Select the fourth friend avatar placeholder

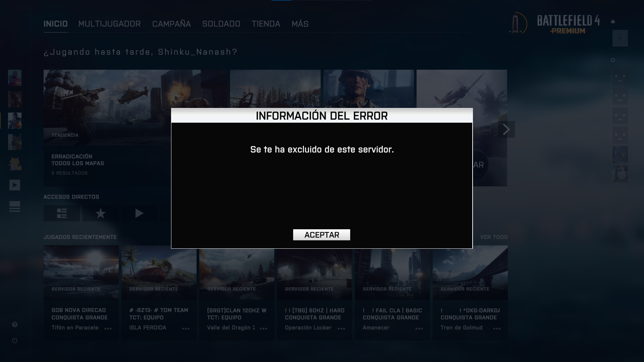(620, 135)
